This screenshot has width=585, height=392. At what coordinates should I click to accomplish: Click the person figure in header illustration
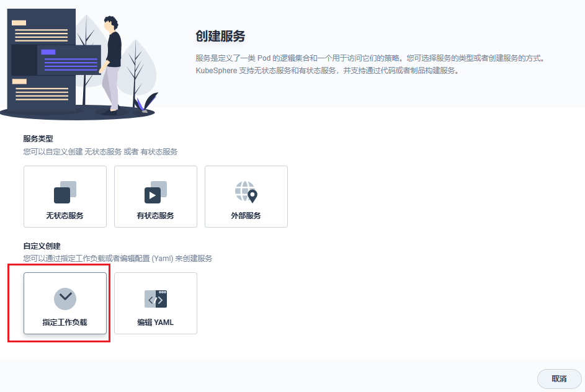[112, 62]
